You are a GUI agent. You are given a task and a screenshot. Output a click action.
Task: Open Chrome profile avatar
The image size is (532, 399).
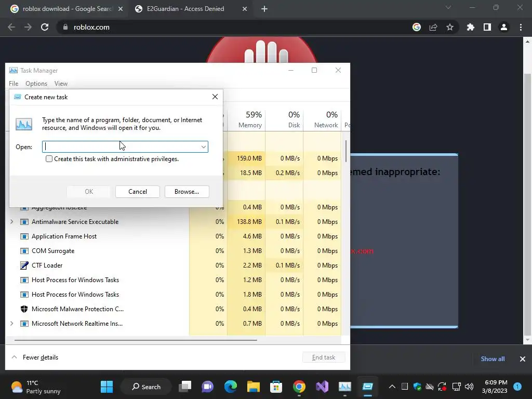tap(504, 27)
